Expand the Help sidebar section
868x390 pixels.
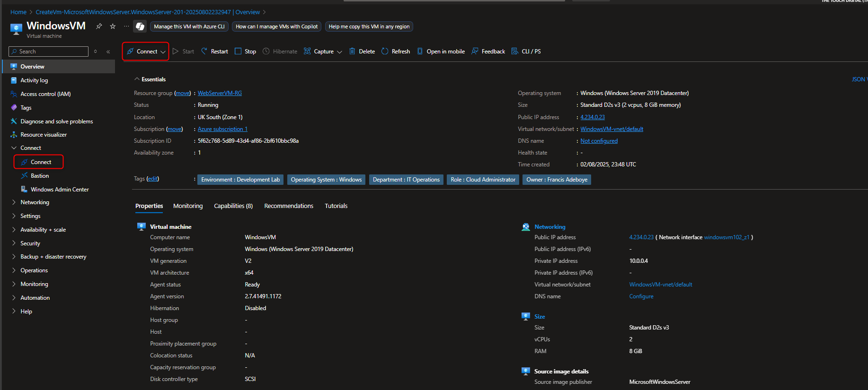tap(26, 312)
